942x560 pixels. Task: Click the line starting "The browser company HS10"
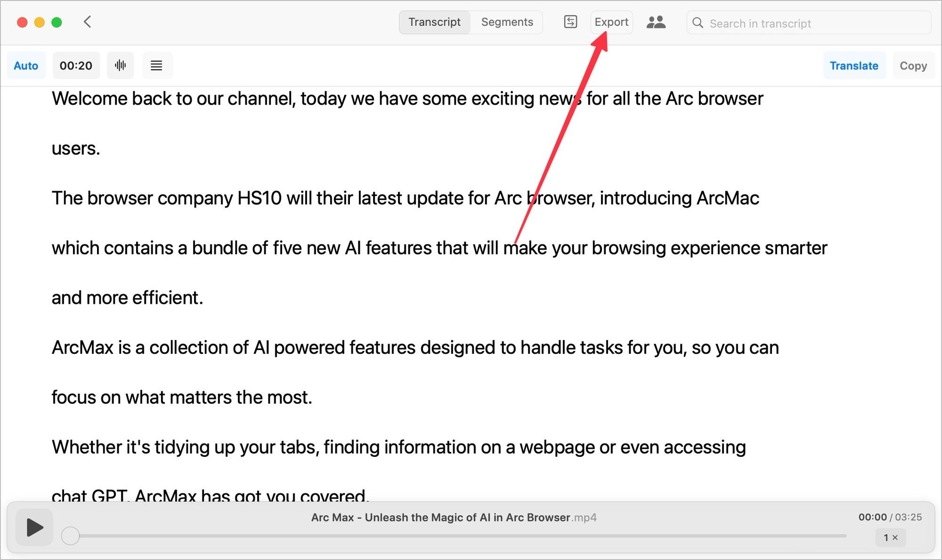[405, 198]
